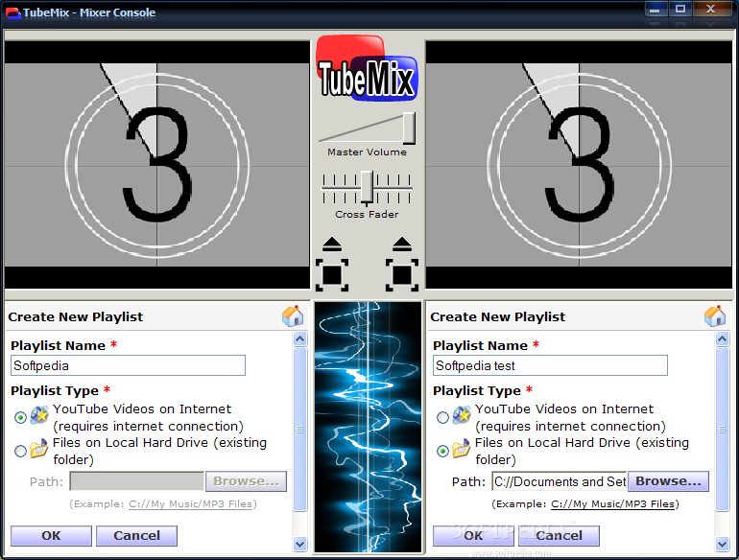Open home in the right playlist panel
739x560 pixels.
[x=715, y=316]
